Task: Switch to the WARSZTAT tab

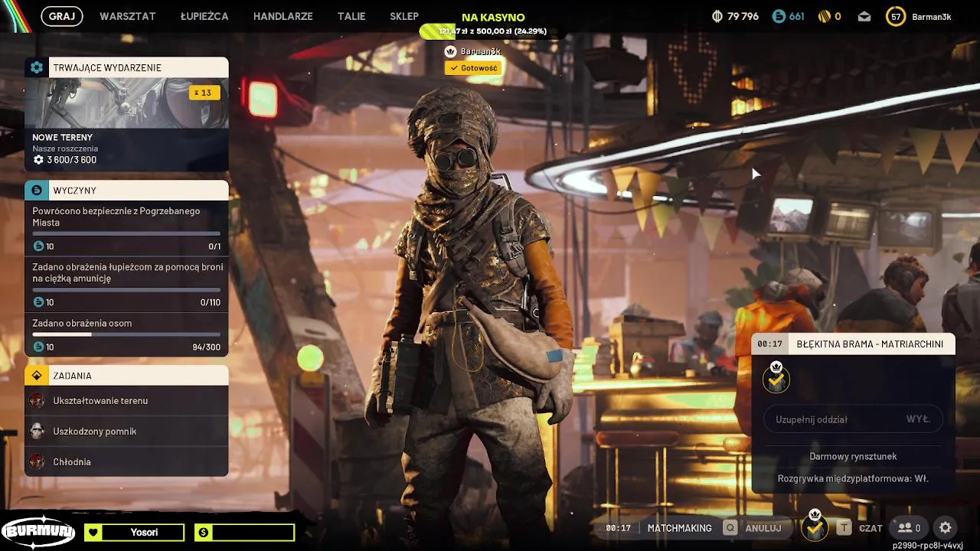Action: (128, 16)
